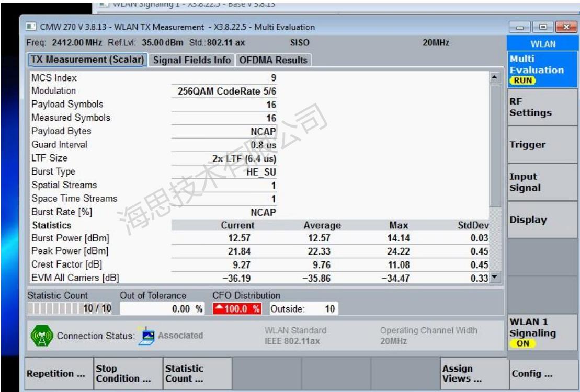Open RF Settings softkey

tap(542, 107)
